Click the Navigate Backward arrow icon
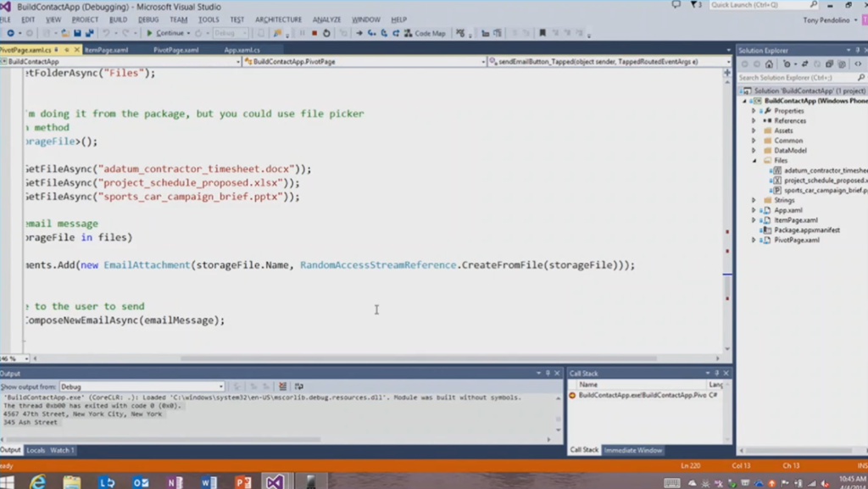 [10, 33]
